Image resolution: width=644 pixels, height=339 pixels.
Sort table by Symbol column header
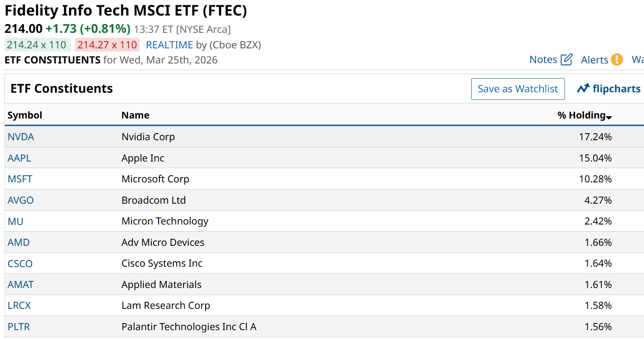coord(25,115)
